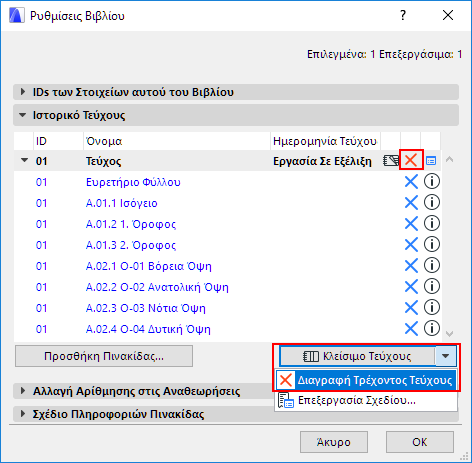472x463 pixels.
Task: Choose Επεξεργασία Σχεδίου... menu item
Action: [x=366, y=400]
